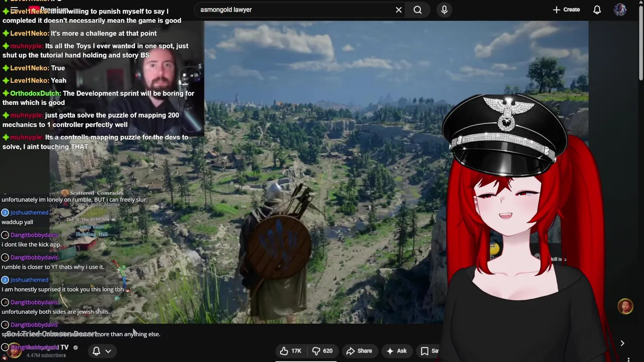Viewport: 644px width, 362px height.
Task: Click the "waddup yall" chat message
Action: [x=17, y=222]
